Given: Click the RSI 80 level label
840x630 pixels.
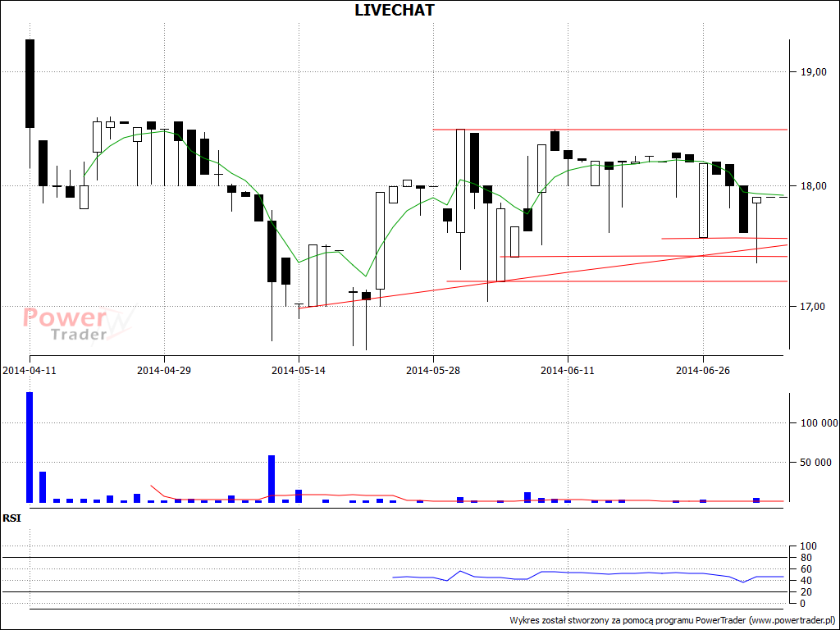Looking at the screenshot, I should (808, 558).
